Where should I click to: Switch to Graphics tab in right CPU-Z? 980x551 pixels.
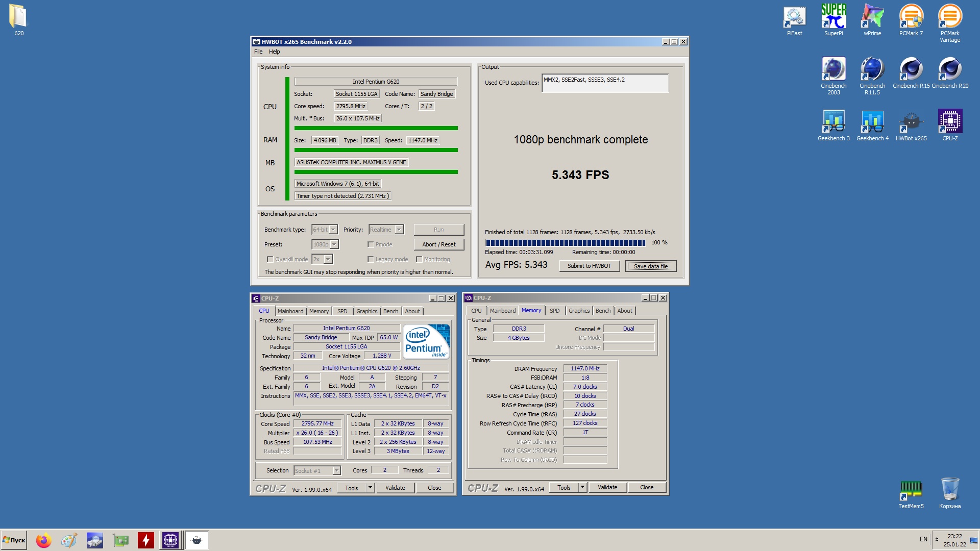coord(579,311)
